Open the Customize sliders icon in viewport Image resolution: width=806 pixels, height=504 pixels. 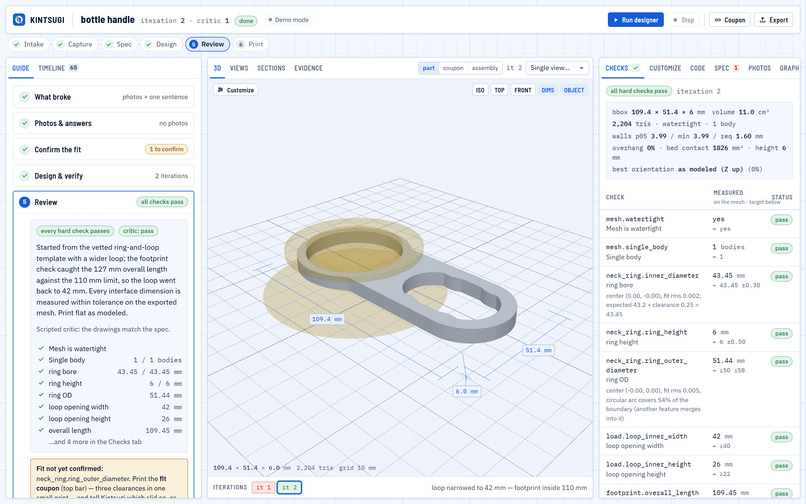click(221, 90)
